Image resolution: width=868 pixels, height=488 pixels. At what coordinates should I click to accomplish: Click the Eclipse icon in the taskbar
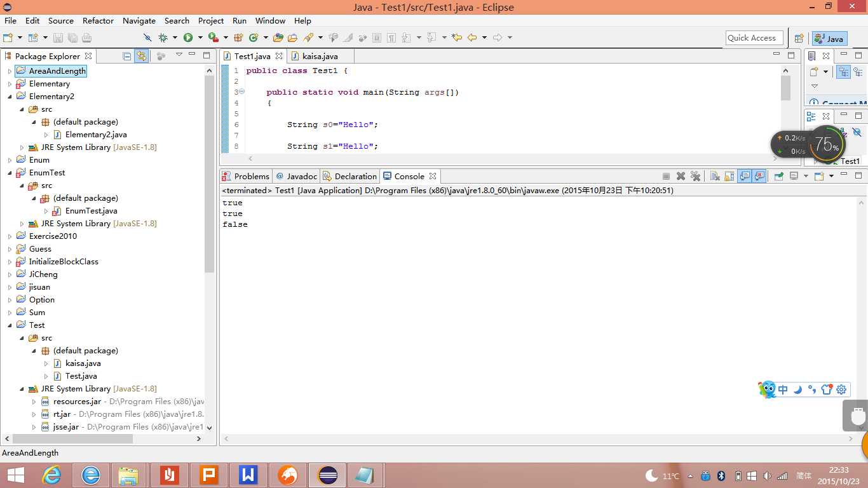pyautogui.click(x=327, y=475)
